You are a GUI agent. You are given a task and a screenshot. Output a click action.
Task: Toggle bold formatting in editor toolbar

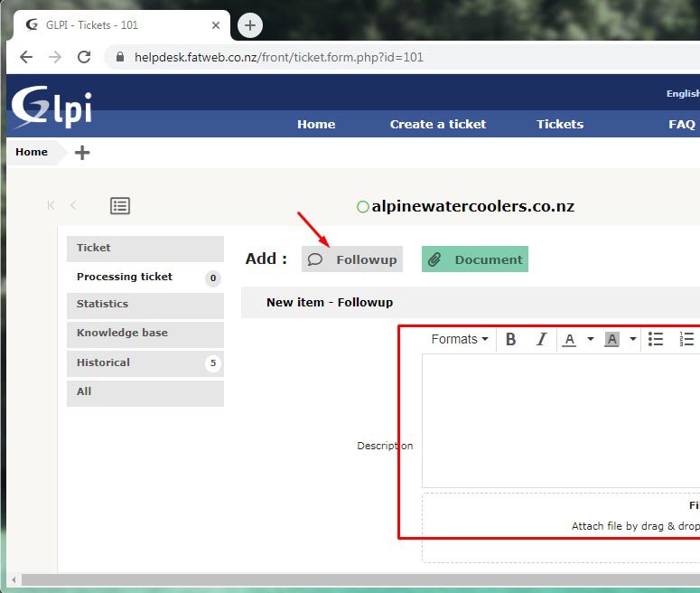[511, 339]
